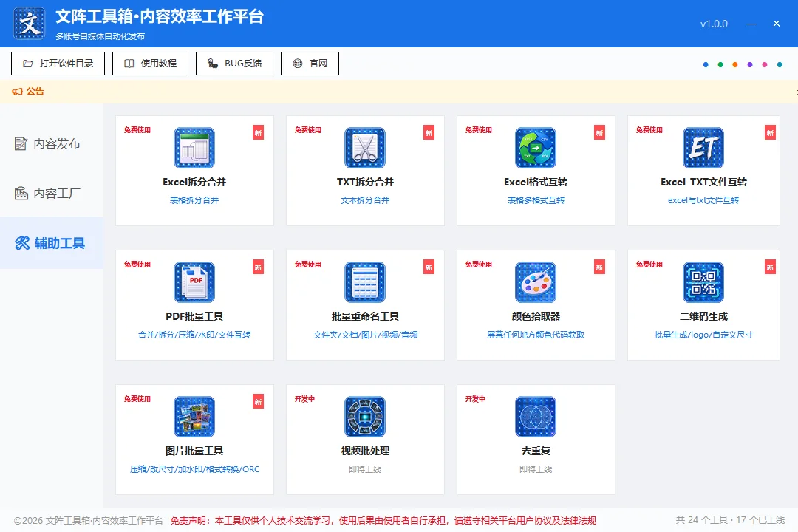Click the 辅助工具 wrench icon
The width and height of the screenshot is (798, 532).
click(x=22, y=243)
